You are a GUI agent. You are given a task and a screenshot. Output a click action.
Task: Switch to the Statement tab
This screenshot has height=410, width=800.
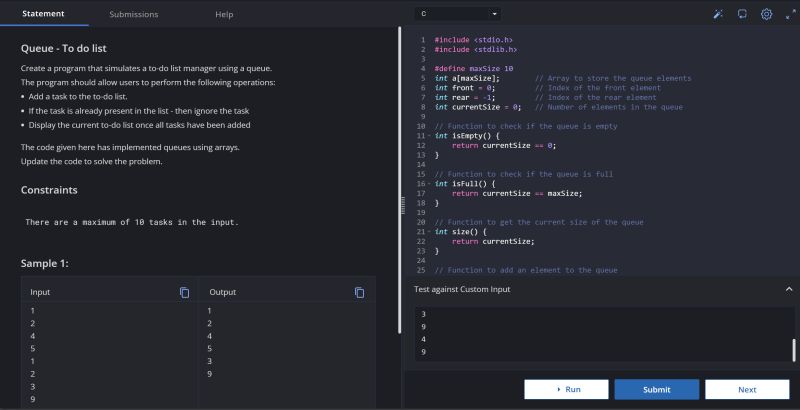[x=43, y=14]
